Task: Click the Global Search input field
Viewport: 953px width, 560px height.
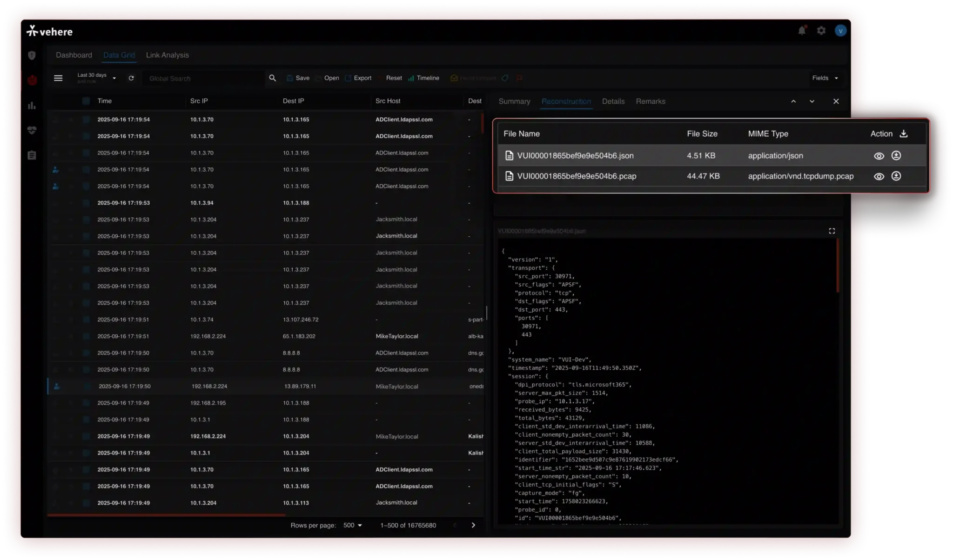Action: coord(202,78)
